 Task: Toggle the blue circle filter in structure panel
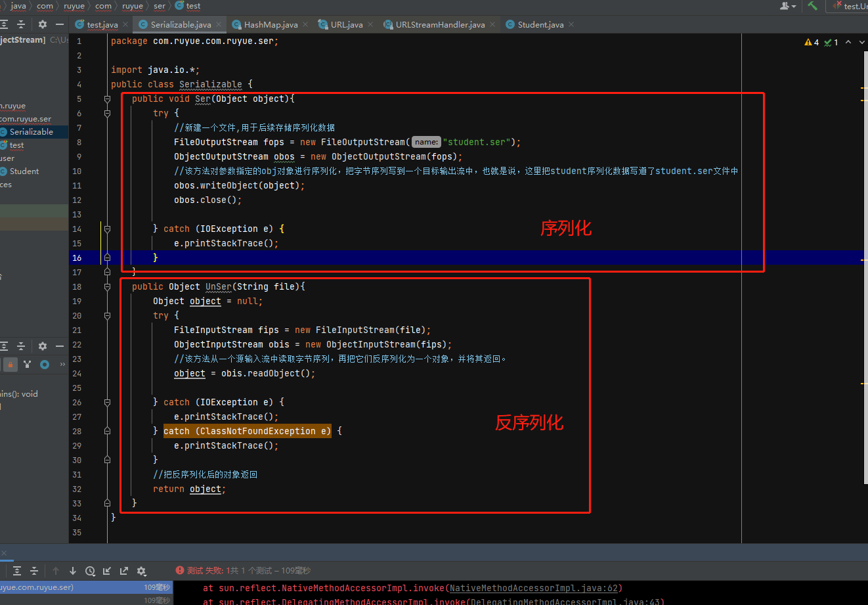pos(45,364)
